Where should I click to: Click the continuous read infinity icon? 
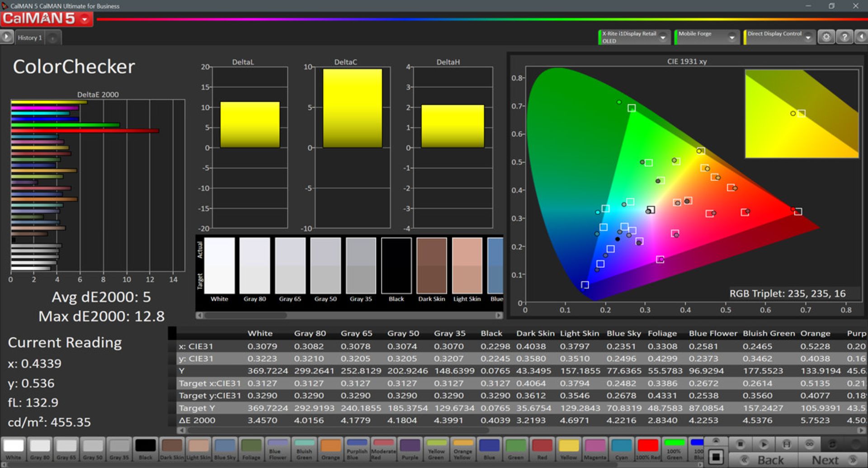point(809,444)
